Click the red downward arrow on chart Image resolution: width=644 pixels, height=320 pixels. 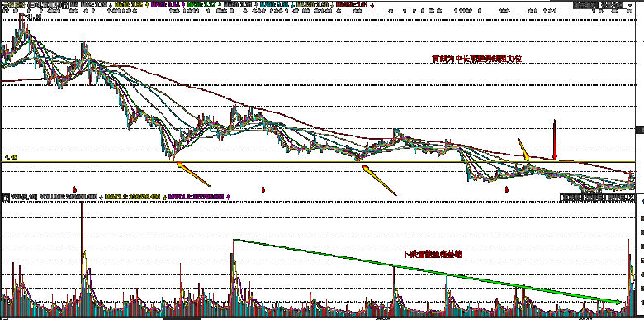click(555, 140)
